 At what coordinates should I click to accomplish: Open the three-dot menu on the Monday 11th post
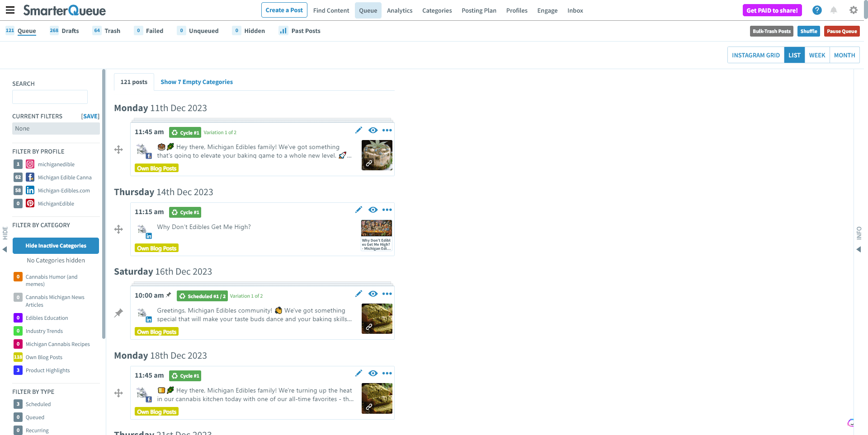pyautogui.click(x=387, y=130)
